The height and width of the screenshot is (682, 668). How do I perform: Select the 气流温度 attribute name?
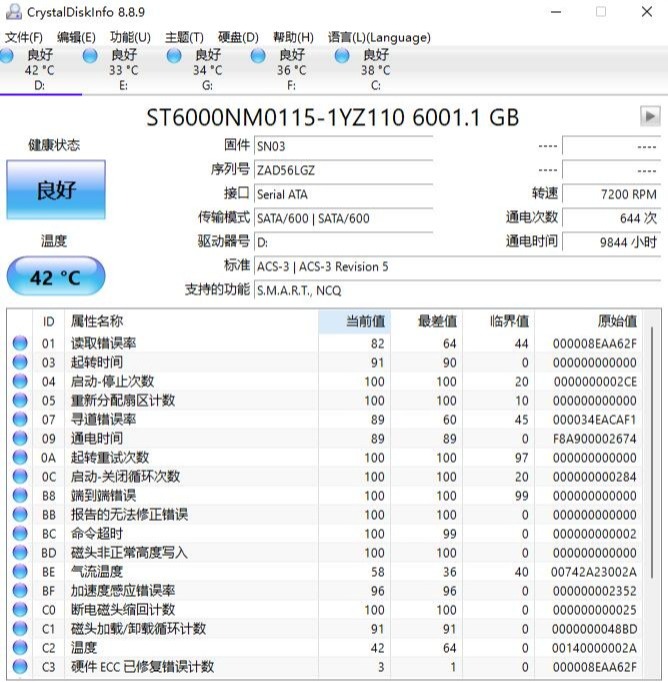[x=97, y=572]
